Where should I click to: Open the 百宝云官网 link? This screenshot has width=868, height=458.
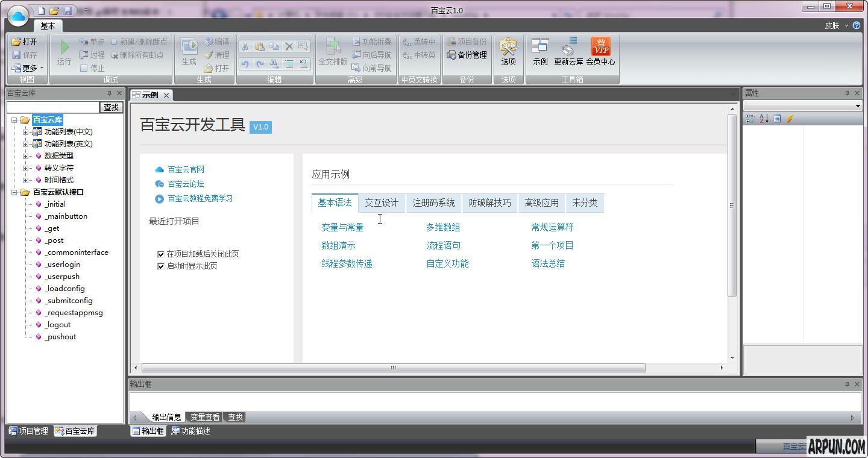click(x=186, y=169)
